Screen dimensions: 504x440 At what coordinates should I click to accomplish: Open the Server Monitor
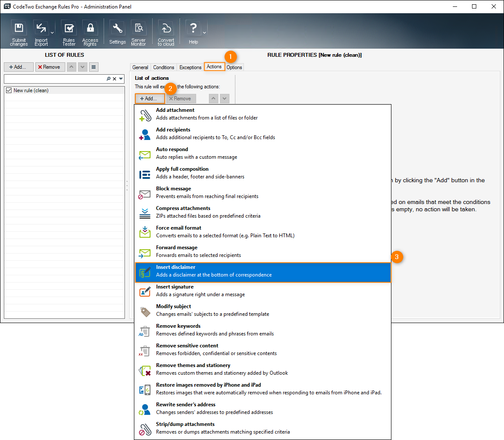click(x=139, y=33)
